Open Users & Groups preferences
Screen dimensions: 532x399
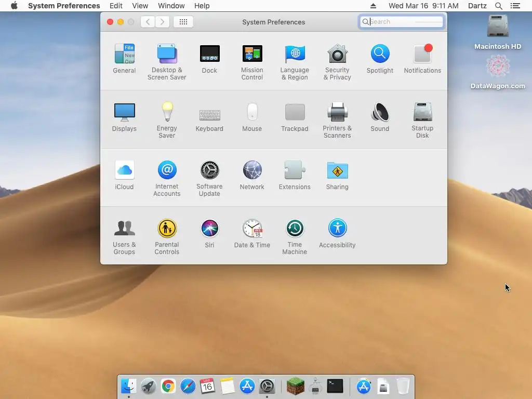(124, 237)
